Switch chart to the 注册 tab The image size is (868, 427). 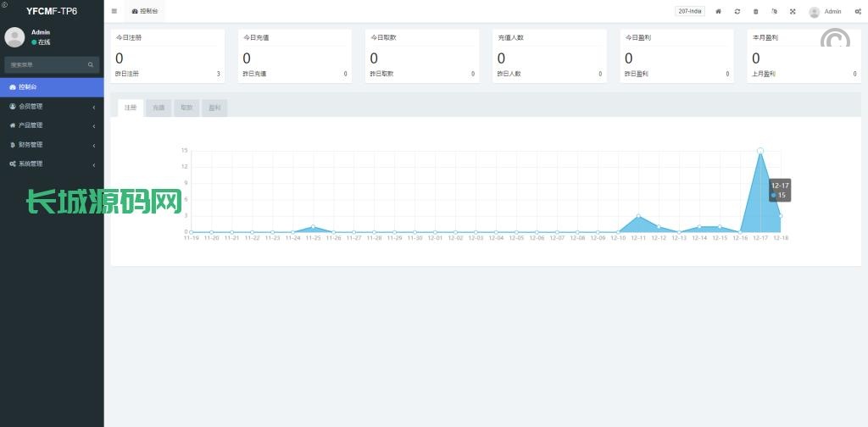[x=131, y=108]
